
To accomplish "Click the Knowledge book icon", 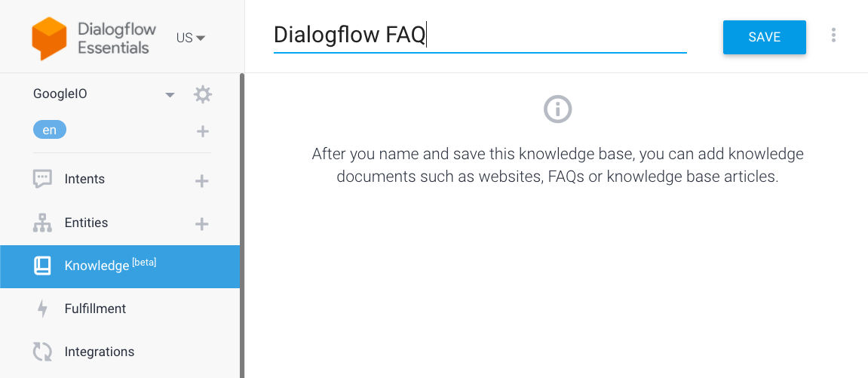I will 42,266.
